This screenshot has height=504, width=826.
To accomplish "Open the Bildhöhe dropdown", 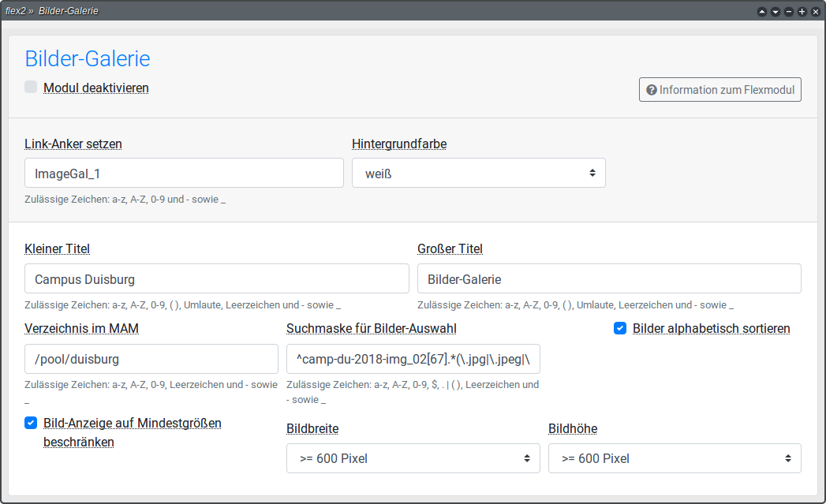I will pos(675,458).
